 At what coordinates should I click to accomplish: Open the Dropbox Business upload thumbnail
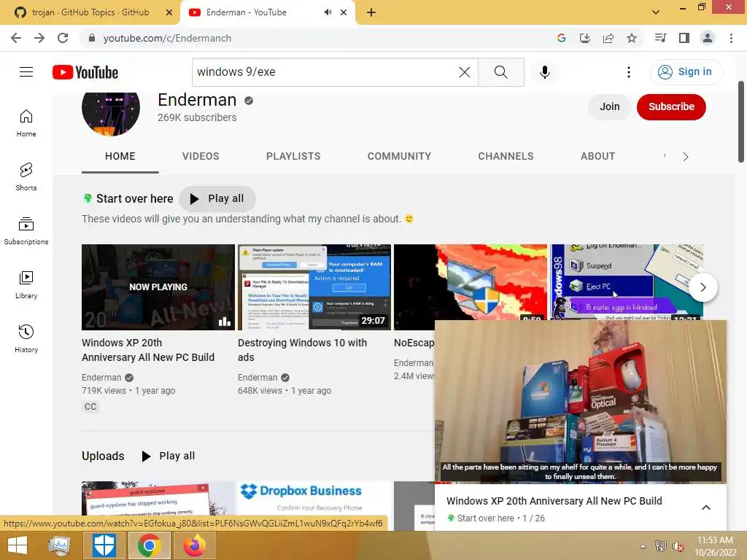314,498
